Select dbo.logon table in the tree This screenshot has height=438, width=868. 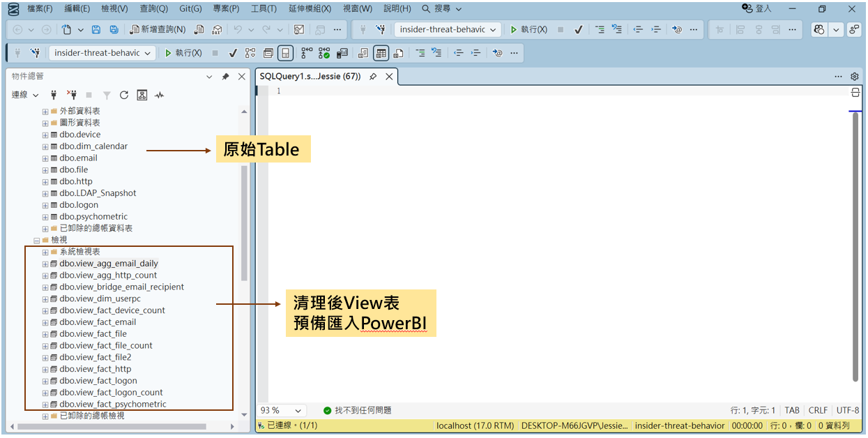(79, 205)
